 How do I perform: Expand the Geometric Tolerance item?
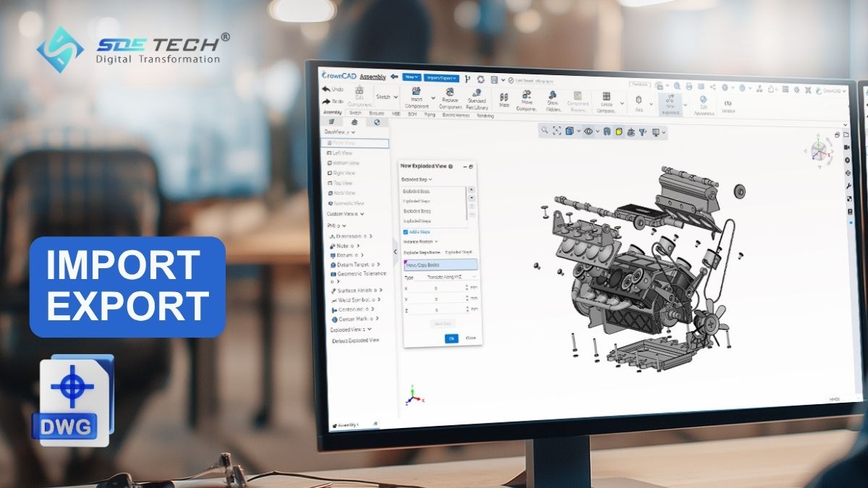[x=358, y=276]
